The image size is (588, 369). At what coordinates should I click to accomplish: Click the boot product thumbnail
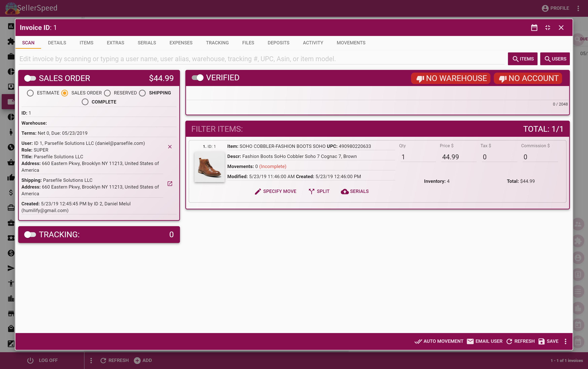point(209,167)
